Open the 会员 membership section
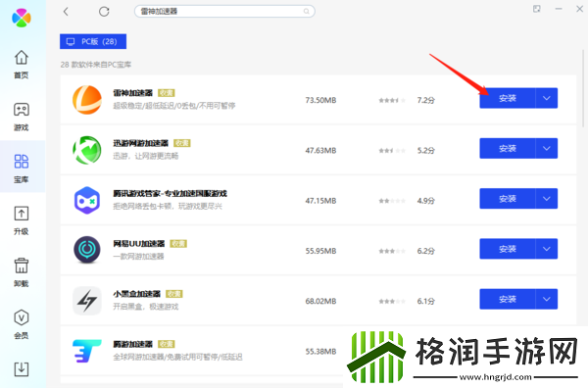 tap(22, 324)
